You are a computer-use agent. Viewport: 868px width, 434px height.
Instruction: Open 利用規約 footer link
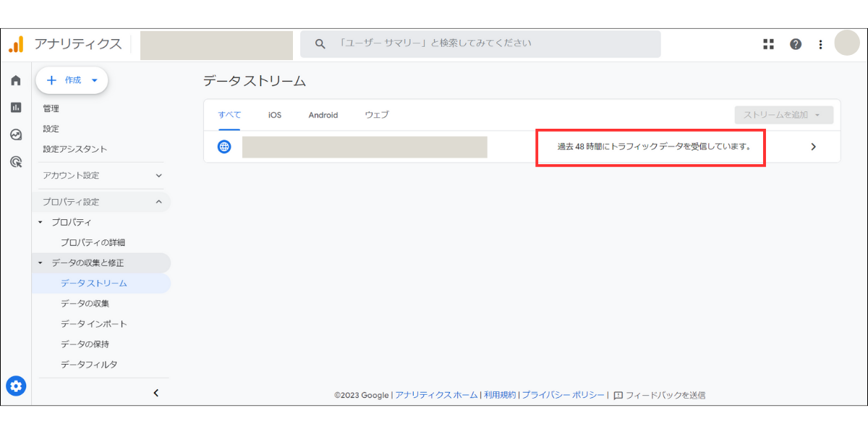click(500, 395)
